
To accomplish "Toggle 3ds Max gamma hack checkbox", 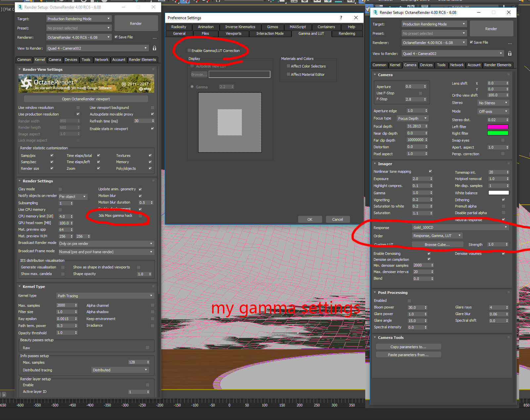I will [x=140, y=216].
